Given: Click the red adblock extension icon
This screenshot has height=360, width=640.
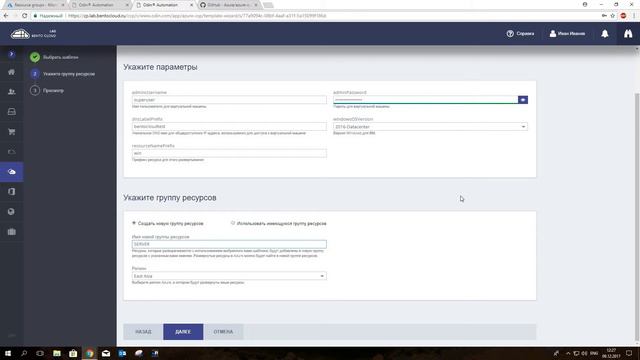Looking at the screenshot, I should coord(623,16).
